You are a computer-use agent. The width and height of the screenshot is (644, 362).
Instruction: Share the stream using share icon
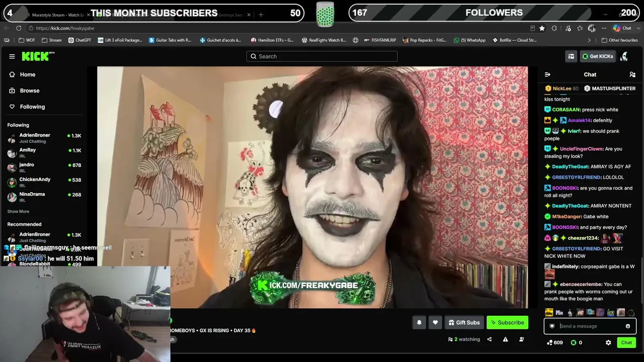click(489, 339)
